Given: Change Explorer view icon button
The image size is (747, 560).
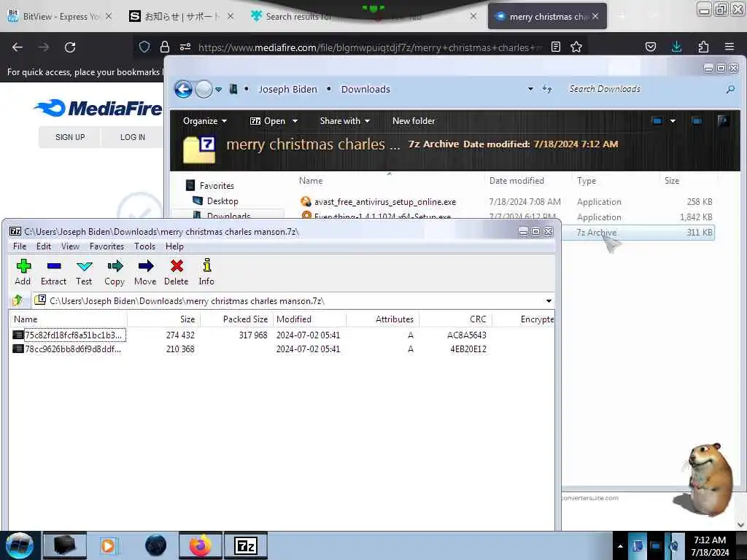Looking at the screenshot, I should [x=657, y=121].
